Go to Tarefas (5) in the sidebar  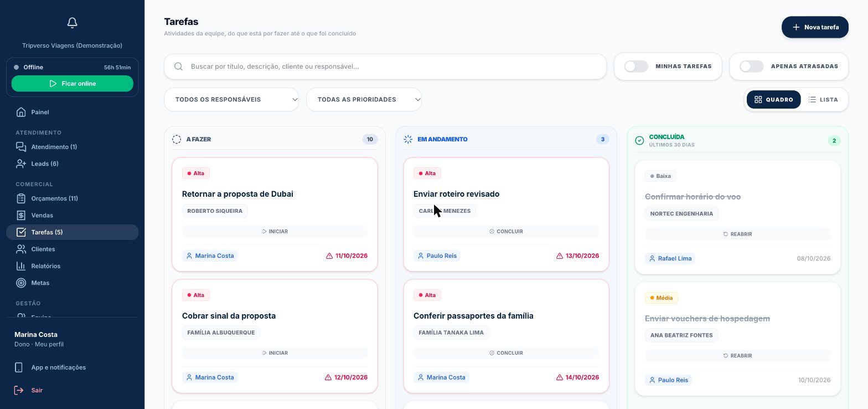pos(72,232)
